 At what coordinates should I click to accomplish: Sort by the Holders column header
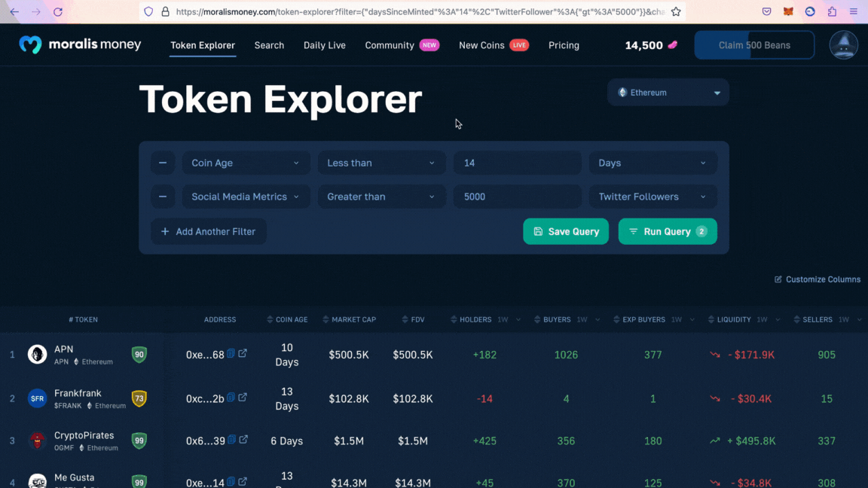(x=471, y=319)
